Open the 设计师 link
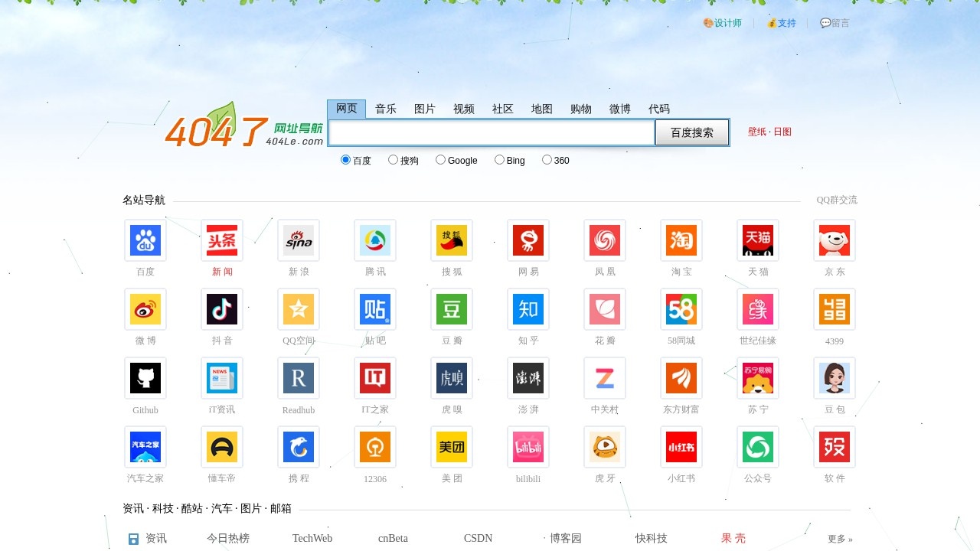This screenshot has width=980, height=551. [x=723, y=23]
